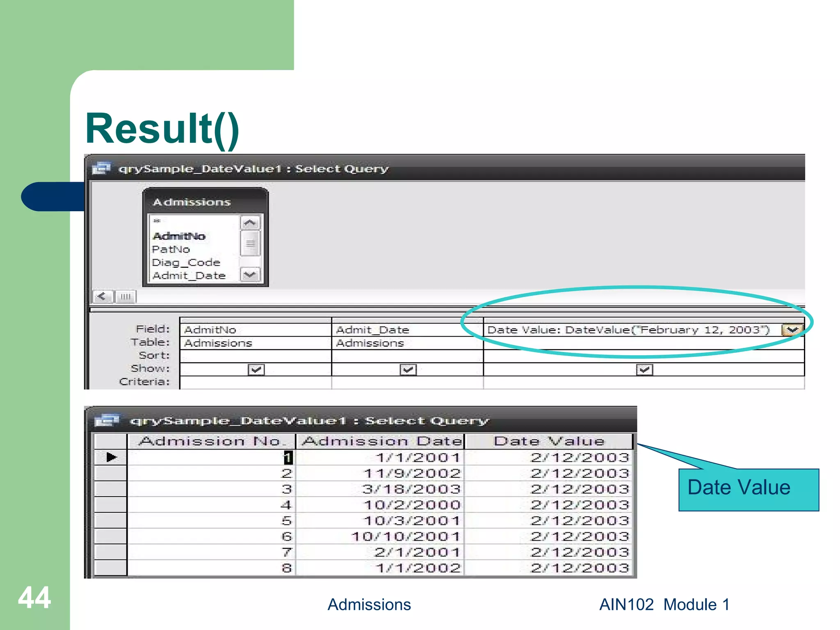Click the horizontal scrollbar thumb in design pane
840x630 pixels.
(x=126, y=297)
